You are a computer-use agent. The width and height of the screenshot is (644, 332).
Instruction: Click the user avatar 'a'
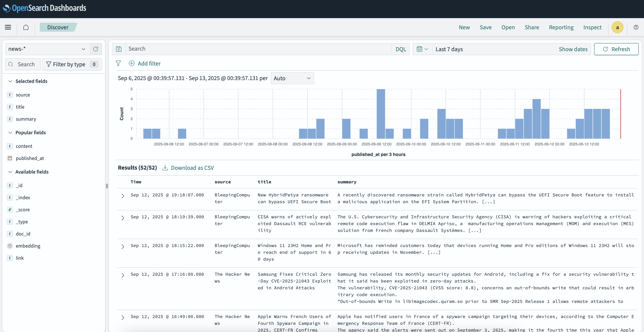pyautogui.click(x=617, y=27)
